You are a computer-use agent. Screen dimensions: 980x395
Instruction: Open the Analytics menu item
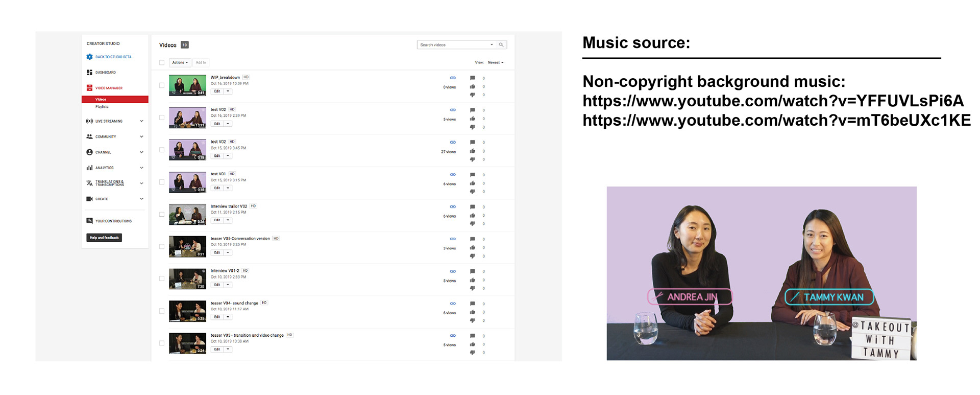tap(105, 168)
